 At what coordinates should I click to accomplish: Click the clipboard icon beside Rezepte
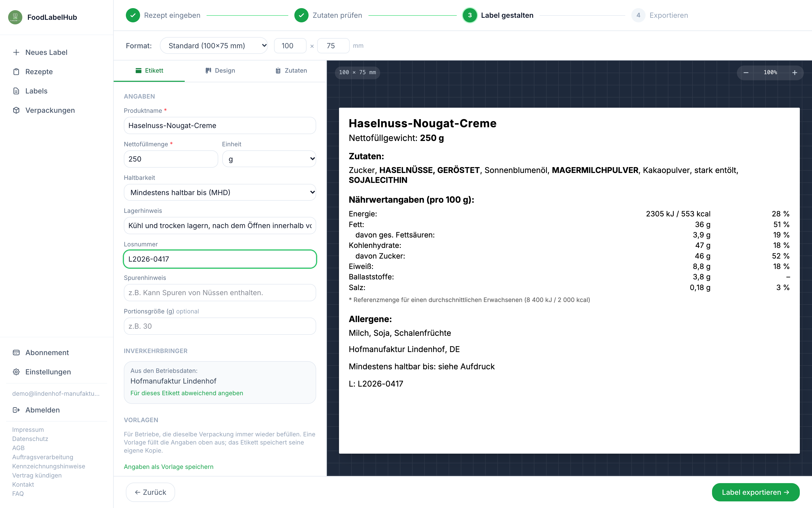[x=16, y=72]
